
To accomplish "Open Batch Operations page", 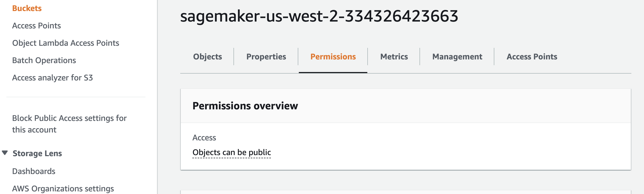I will [x=44, y=60].
